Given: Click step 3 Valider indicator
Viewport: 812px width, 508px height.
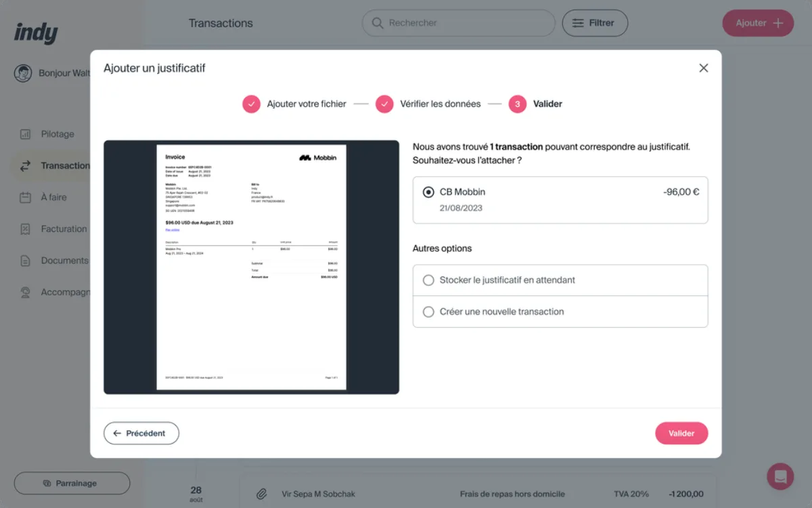Looking at the screenshot, I should click(x=518, y=104).
